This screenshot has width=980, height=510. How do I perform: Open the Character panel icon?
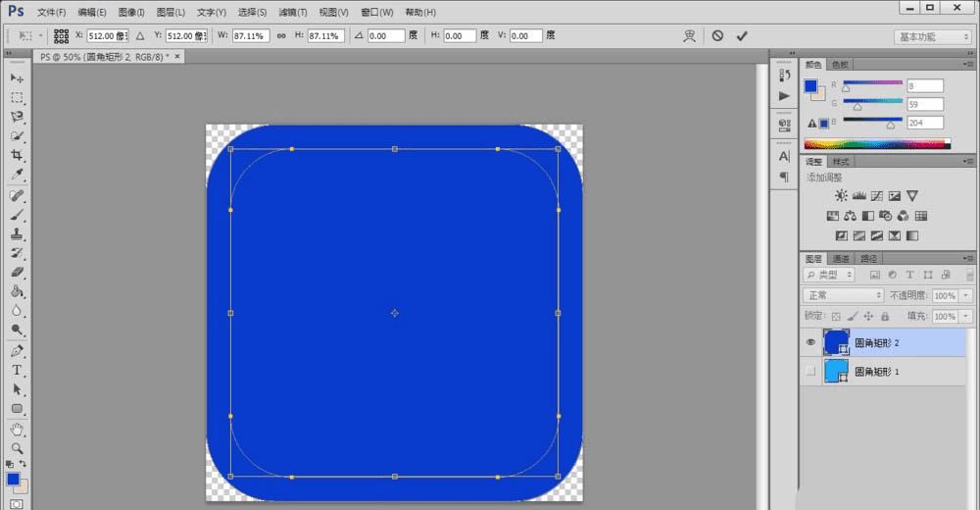784,157
